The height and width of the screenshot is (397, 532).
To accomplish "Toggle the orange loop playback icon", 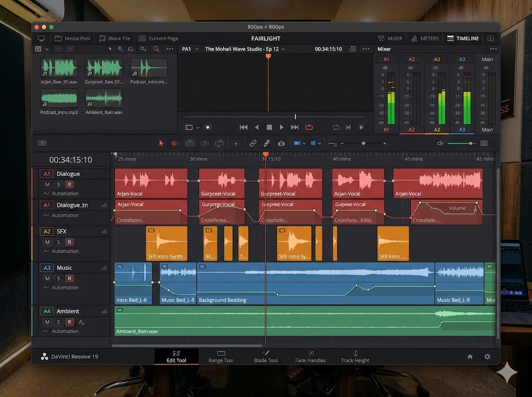I will (x=309, y=127).
